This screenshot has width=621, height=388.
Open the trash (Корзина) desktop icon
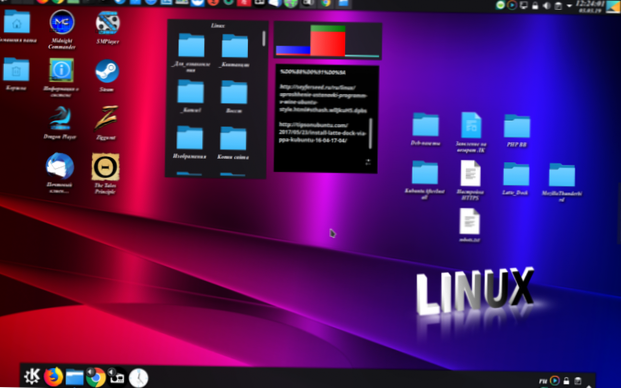point(16,70)
